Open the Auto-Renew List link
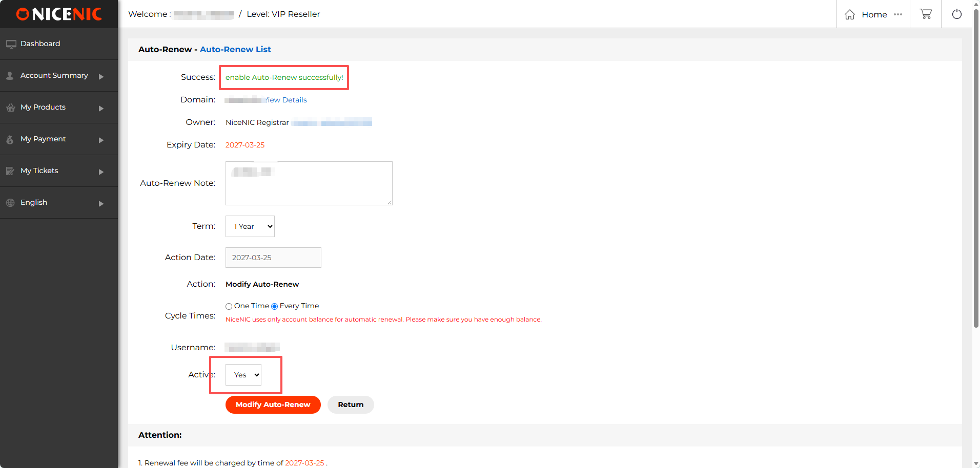 click(235, 49)
